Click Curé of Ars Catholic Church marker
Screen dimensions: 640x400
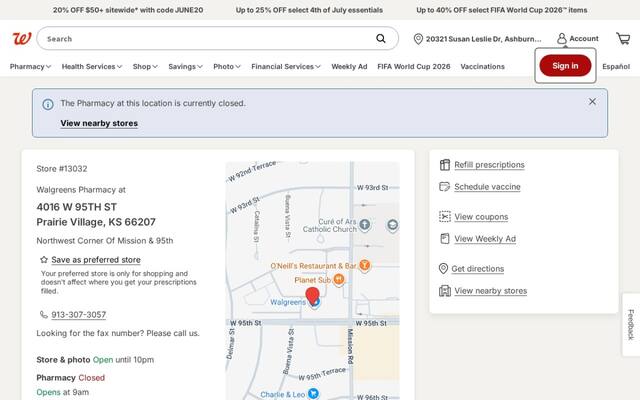click(x=364, y=224)
